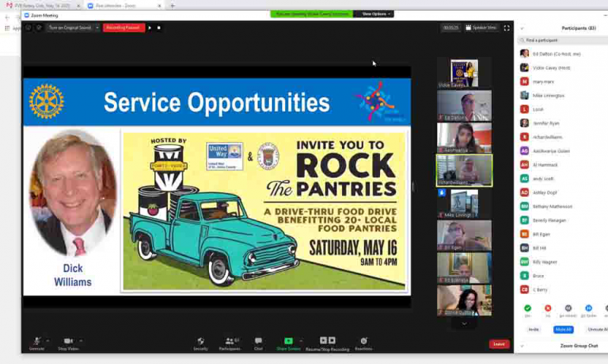Select Bill Egan video thumbnail
This screenshot has width=608, height=364.
coord(464,236)
